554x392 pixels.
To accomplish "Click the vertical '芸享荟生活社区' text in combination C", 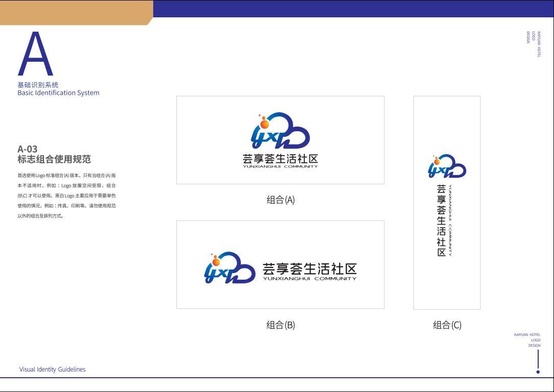I will (441, 220).
